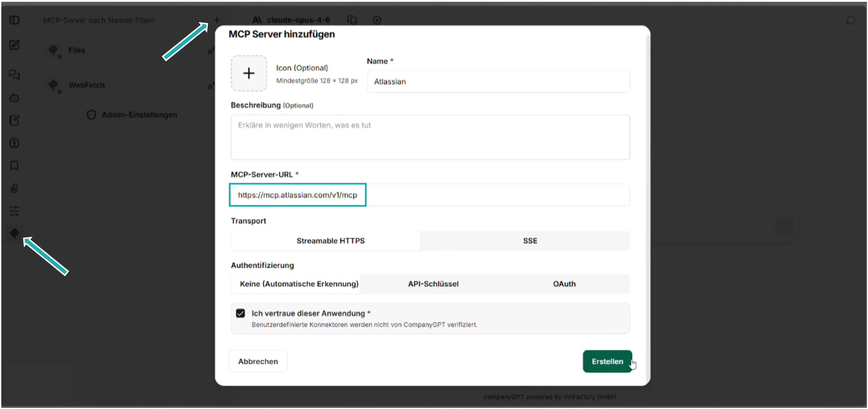
Task: Click the circled plus icon in top bar
Action: [377, 20]
